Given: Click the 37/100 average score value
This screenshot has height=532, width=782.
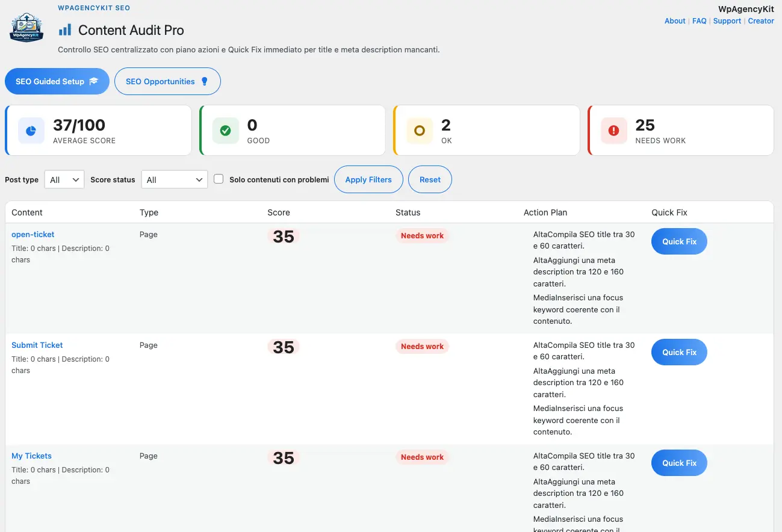Looking at the screenshot, I should (79, 125).
